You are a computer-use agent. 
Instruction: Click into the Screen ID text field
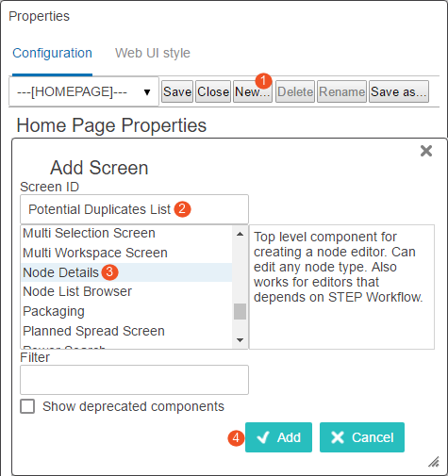click(134, 209)
